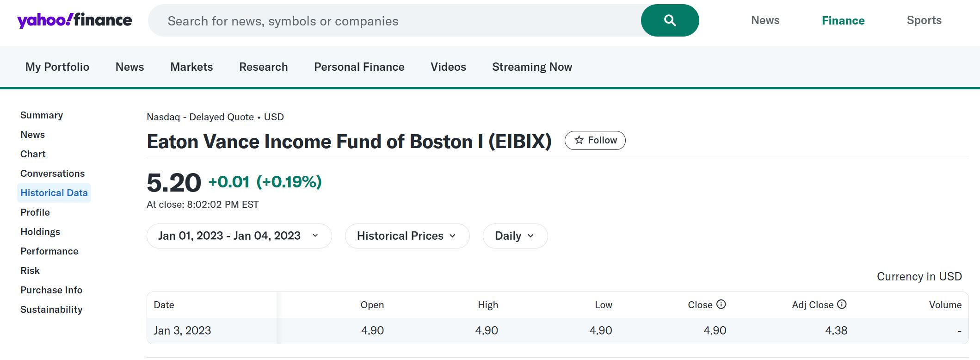The width and height of the screenshot is (980, 360).
Task: Open the Historical Prices dropdown
Action: pos(407,236)
